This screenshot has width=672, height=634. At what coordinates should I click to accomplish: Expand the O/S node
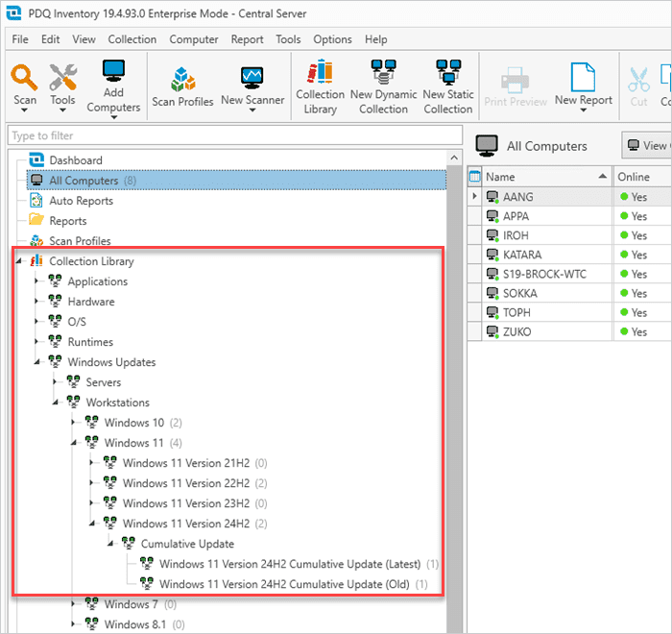pyautogui.click(x=36, y=321)
